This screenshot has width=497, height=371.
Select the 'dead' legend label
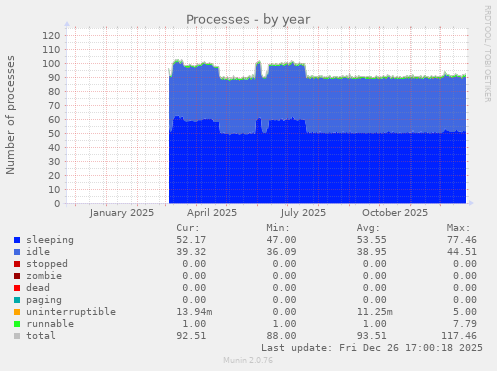38,288
